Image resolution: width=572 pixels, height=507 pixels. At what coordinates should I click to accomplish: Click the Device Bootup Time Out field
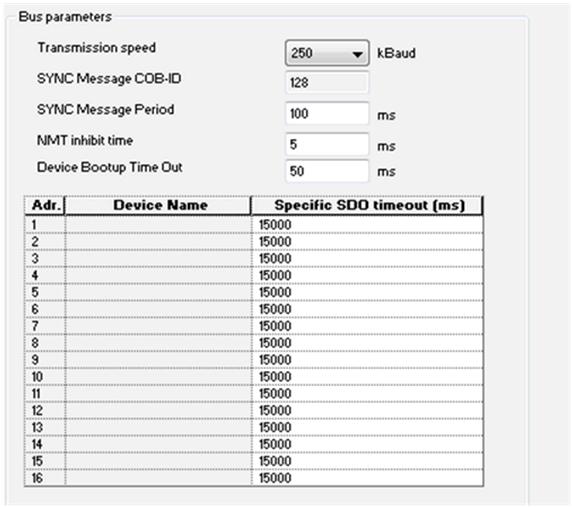(x=327, y=171)
